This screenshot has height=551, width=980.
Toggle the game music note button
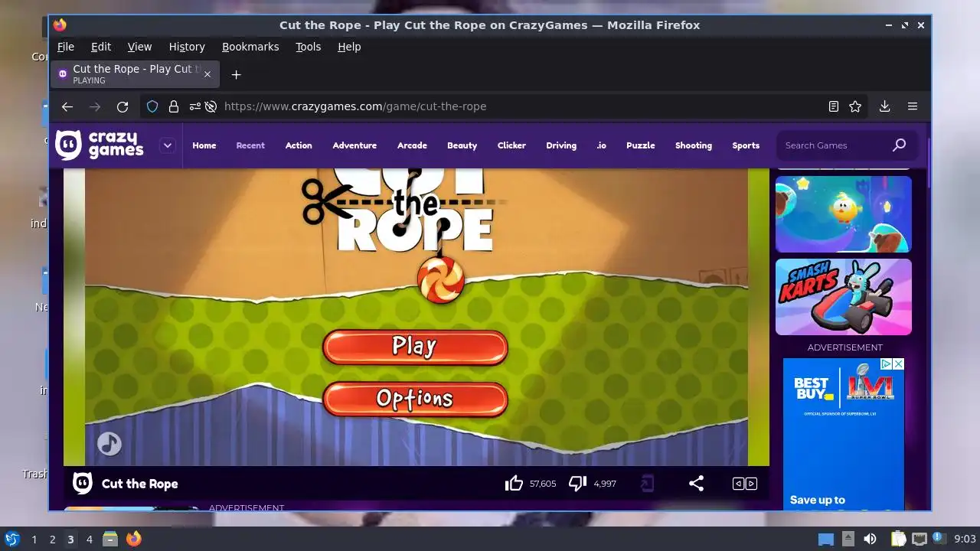(x=109, y=444)
